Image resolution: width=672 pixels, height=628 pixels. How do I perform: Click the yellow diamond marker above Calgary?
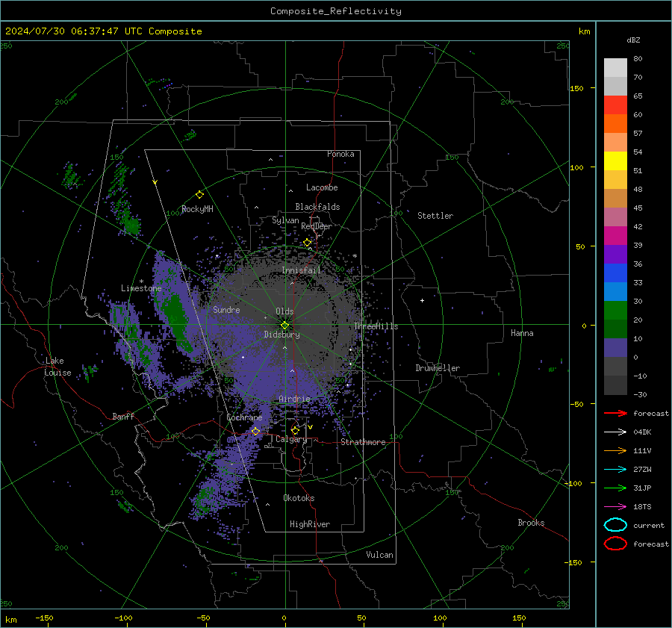pos(295,430)
